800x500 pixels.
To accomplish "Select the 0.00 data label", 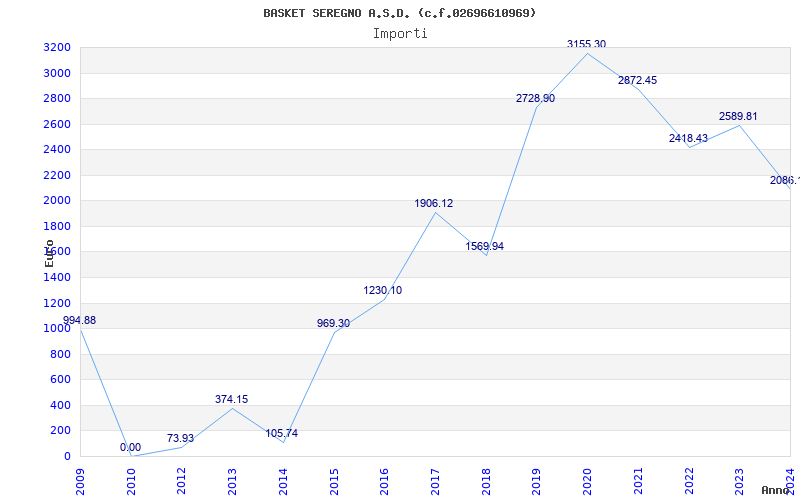I will tap(131, 447).
